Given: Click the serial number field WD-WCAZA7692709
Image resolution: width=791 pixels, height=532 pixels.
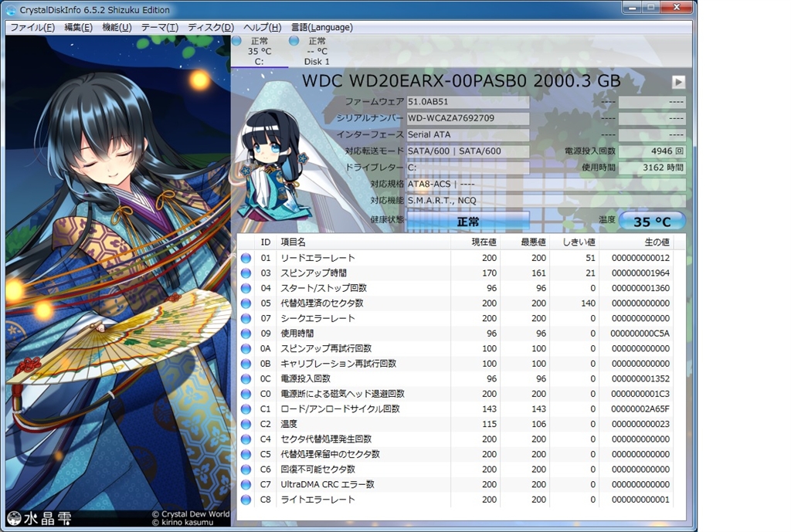Looking at the screenshot, I should tap(467, 118).
